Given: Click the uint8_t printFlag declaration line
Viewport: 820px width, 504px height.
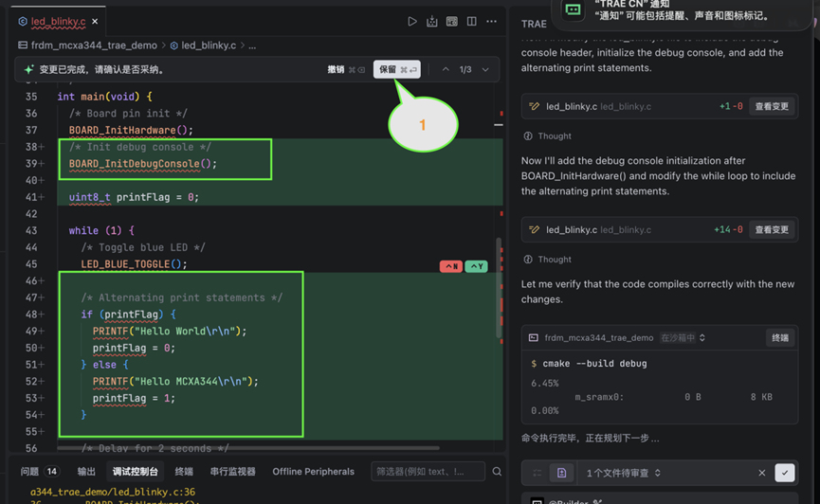Looking at the screenshot, I should pos(134,197).
